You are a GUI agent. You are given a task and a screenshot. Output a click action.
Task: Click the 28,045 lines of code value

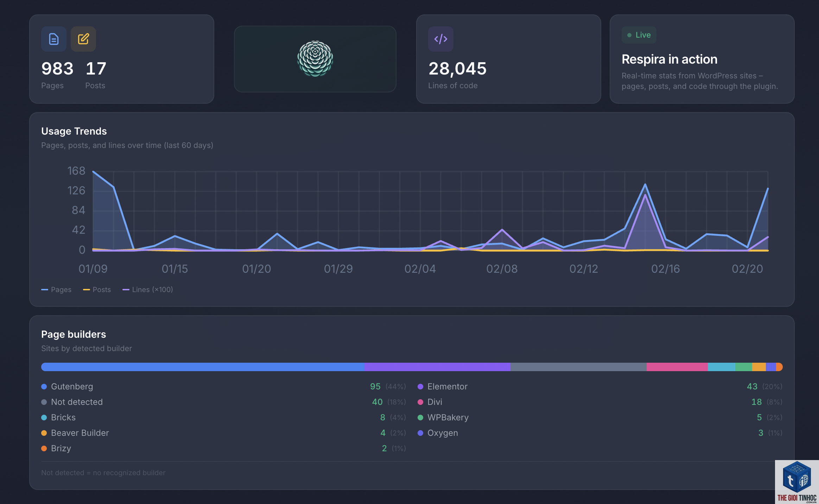457,69
